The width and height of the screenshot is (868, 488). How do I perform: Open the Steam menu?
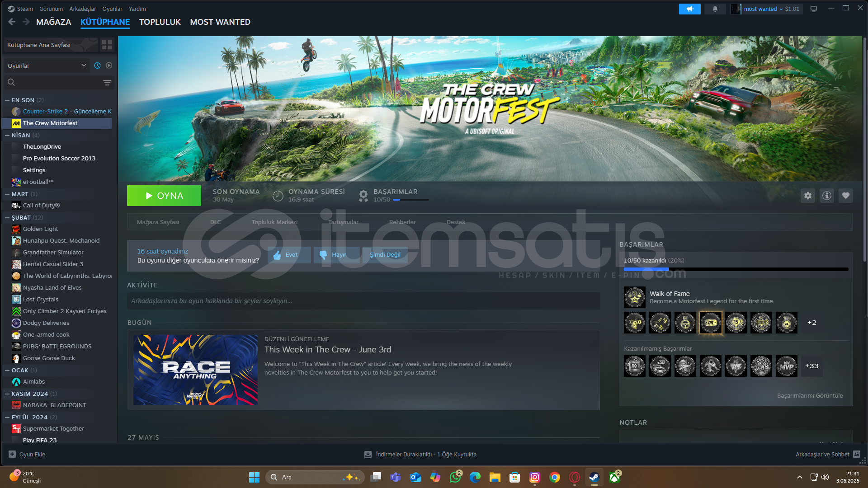tap(25, 9)
